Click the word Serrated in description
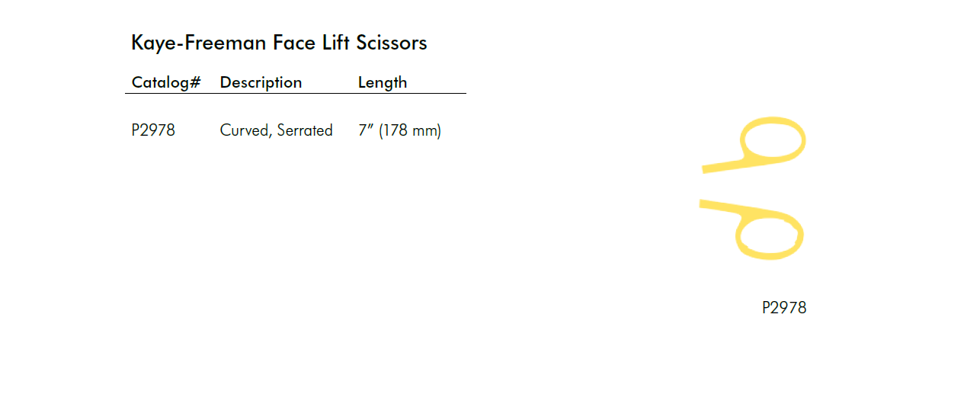This screenshot has width=980, height=420. (x=305, y=130)
